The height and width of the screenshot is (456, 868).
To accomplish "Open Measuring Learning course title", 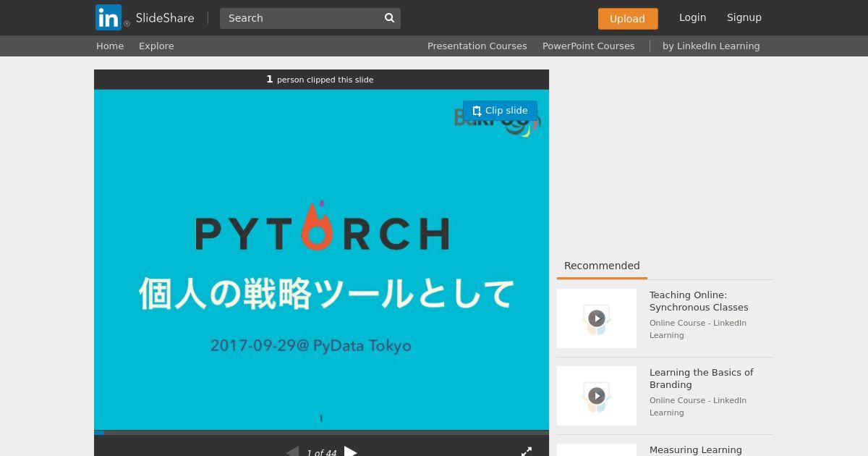I will pyautogui.click(x=696, y=450).
